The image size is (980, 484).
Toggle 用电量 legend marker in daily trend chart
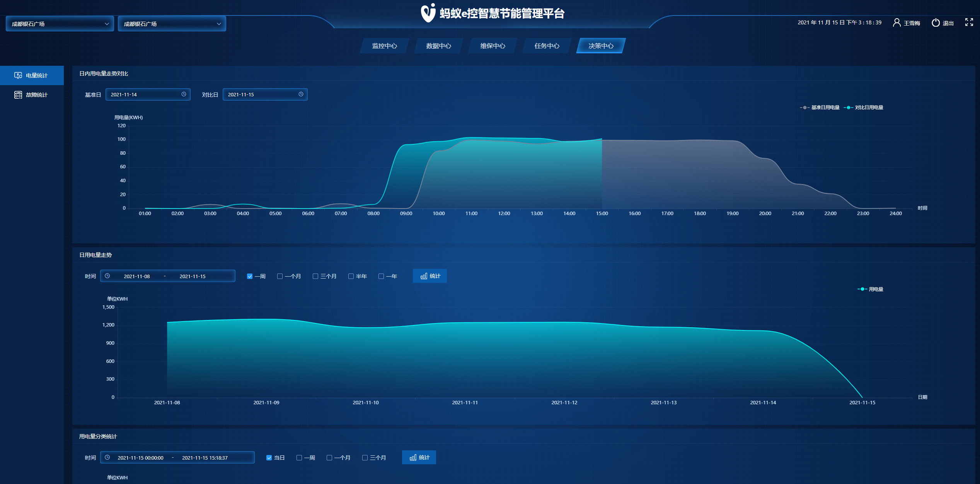[862, 289]
